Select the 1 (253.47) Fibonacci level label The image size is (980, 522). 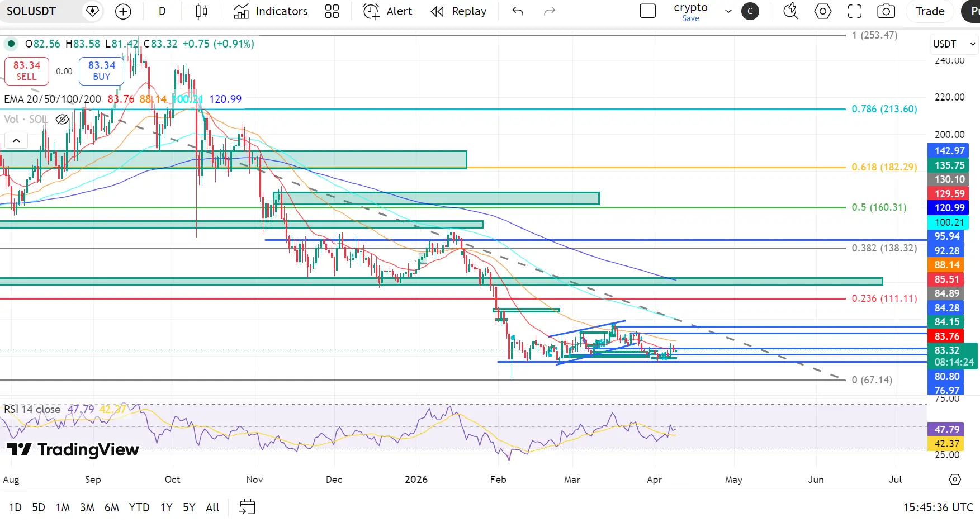875,35
